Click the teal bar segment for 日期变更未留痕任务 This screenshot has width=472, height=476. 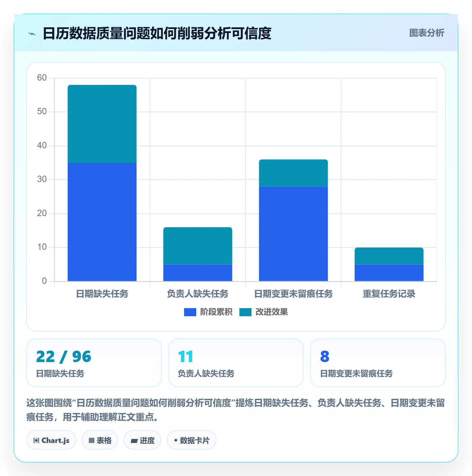point(293,173)
